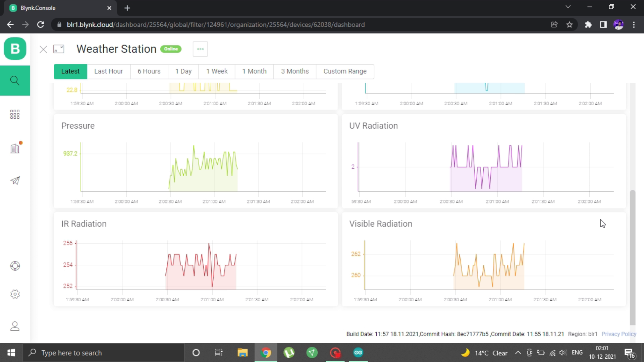Switch to Chrome in taskbar
Image resolution: width=644 pixels, height=362 pixels.
(266, 353)
